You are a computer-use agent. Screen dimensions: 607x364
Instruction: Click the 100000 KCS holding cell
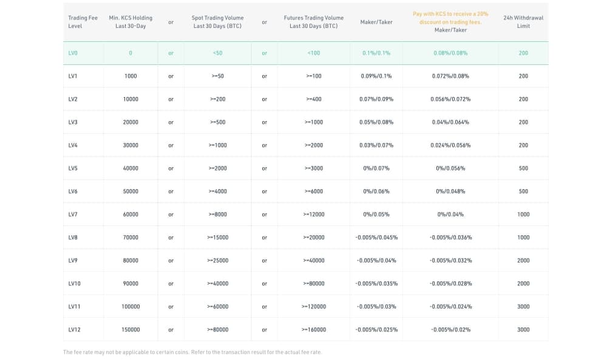(x=131, y=307)
